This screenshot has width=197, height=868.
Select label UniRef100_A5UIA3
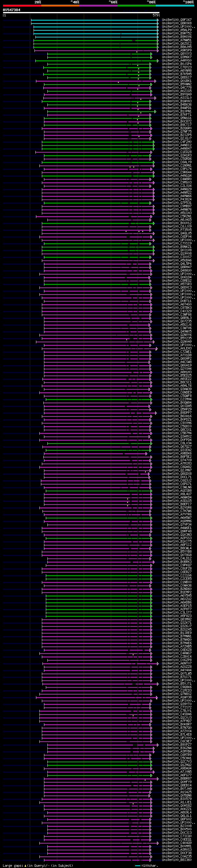click(177, 213)
